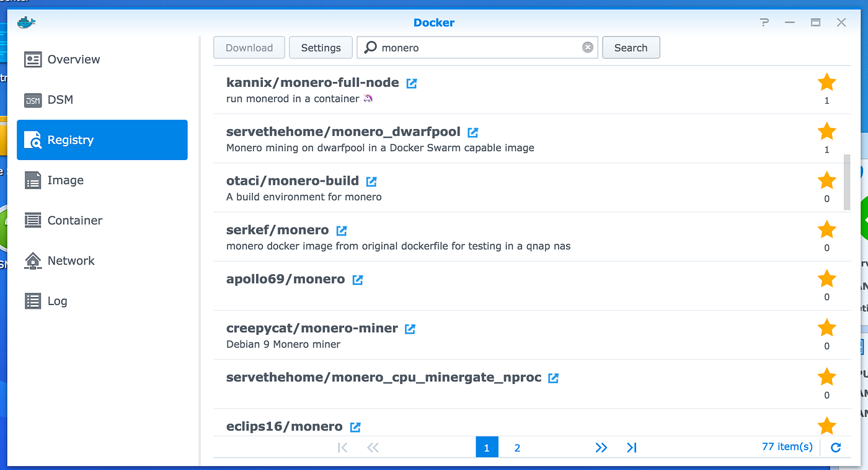Open external link for eclips16/monero
The image size is (868, 470).
tap(355, 427)
